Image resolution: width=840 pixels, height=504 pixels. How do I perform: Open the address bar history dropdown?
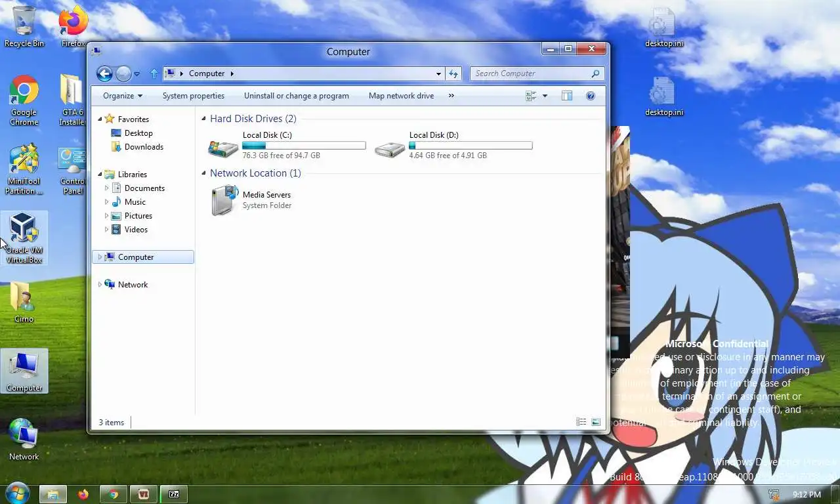(438, 73)
